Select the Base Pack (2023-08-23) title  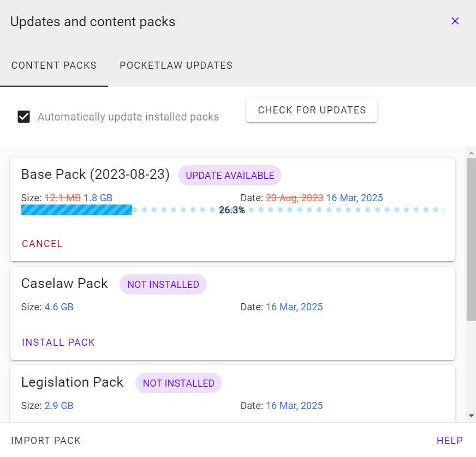tap(96, 175)
